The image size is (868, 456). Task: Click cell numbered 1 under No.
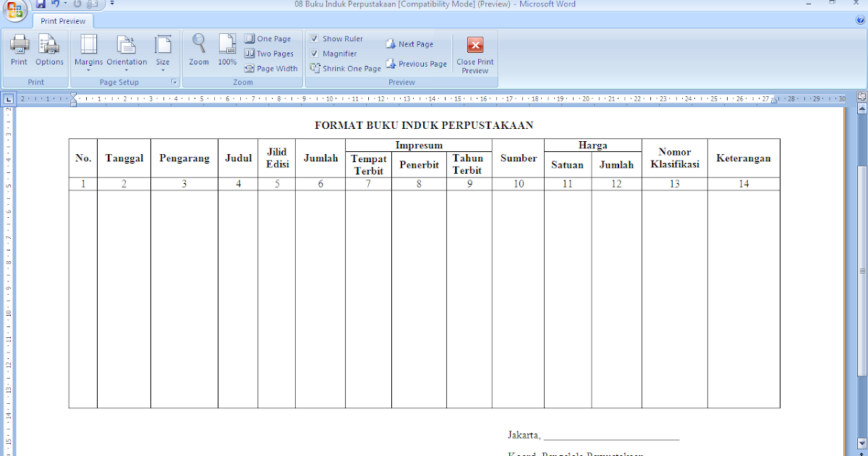(x=83, y=184)
